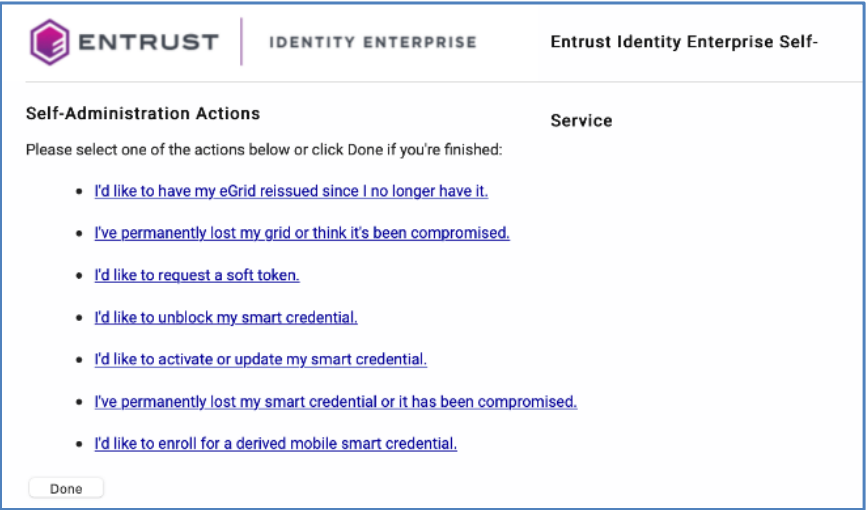This screenshot has height=510, width=867.
Task: Click the Entrust hexagon logo icon
Action: pos(49,42)
